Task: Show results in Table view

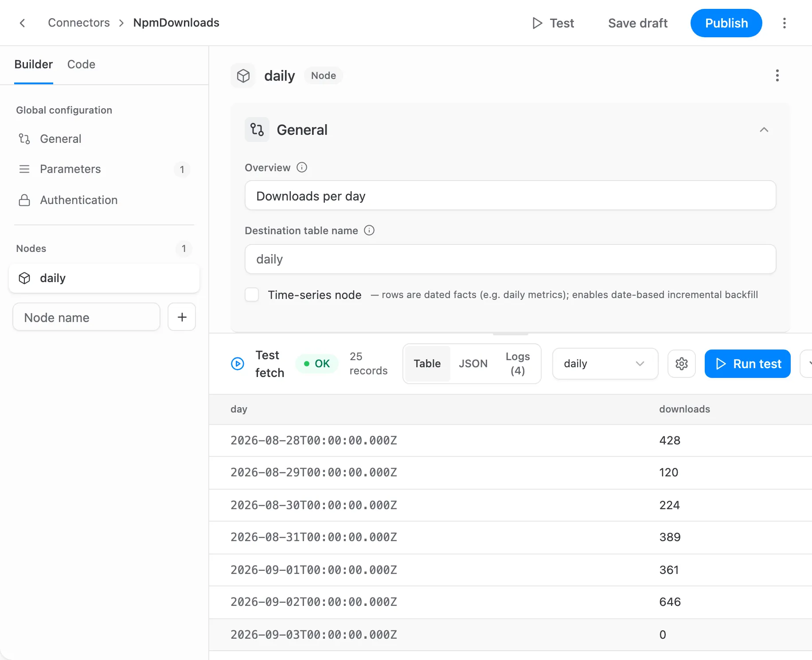Action: (x=427, y=364)
